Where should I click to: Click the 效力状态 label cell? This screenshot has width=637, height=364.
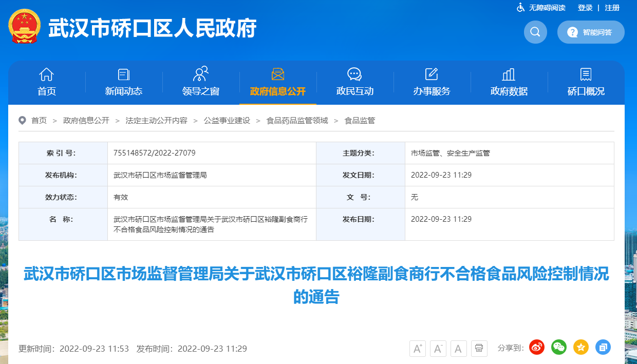click(x=63, y=197)
